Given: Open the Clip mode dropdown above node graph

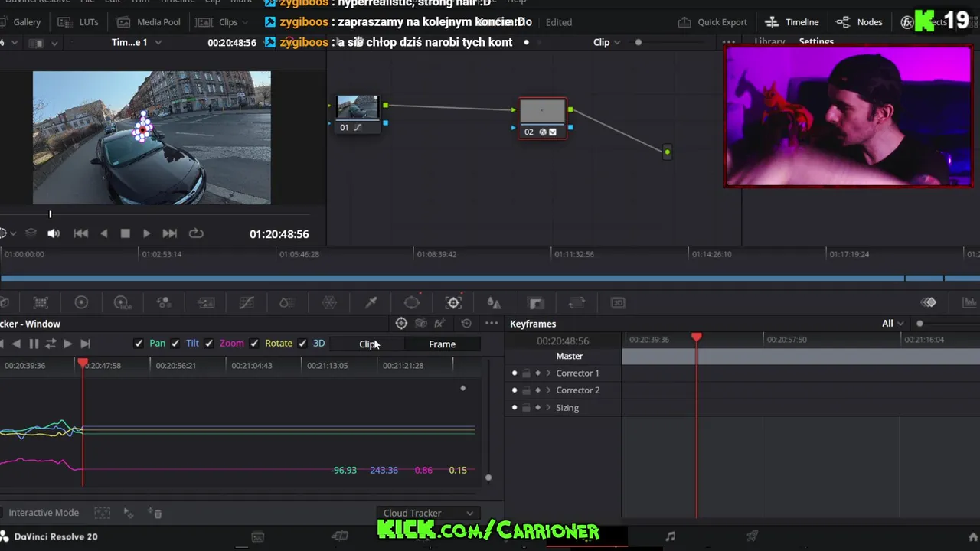Looking at the screenshot, I should pyautogui.click(x=607, y=42).
